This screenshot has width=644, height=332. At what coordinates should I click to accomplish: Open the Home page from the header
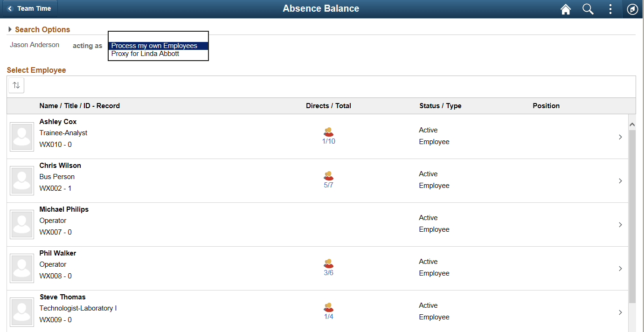click(x=566, y=9)
